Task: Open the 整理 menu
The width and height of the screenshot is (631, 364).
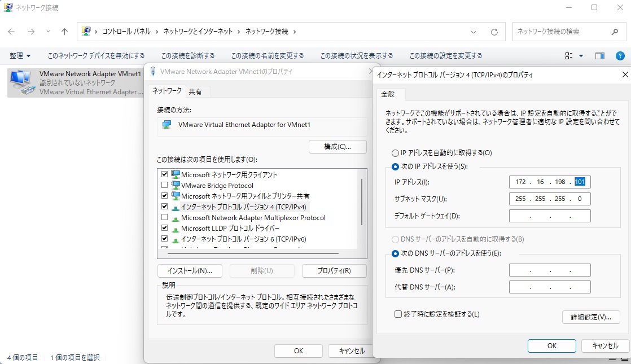Action: click(x=20, y=55)
